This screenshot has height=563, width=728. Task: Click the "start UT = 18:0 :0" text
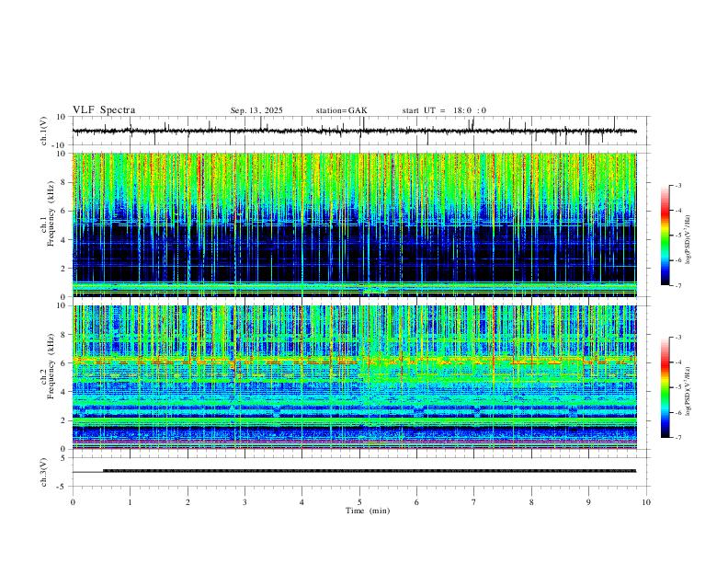tap(444, 110)
